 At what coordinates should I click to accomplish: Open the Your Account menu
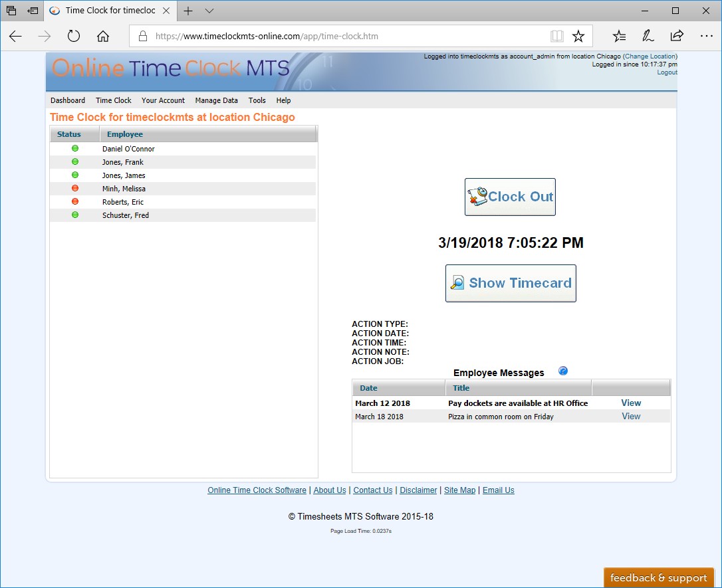pos(163,100)
